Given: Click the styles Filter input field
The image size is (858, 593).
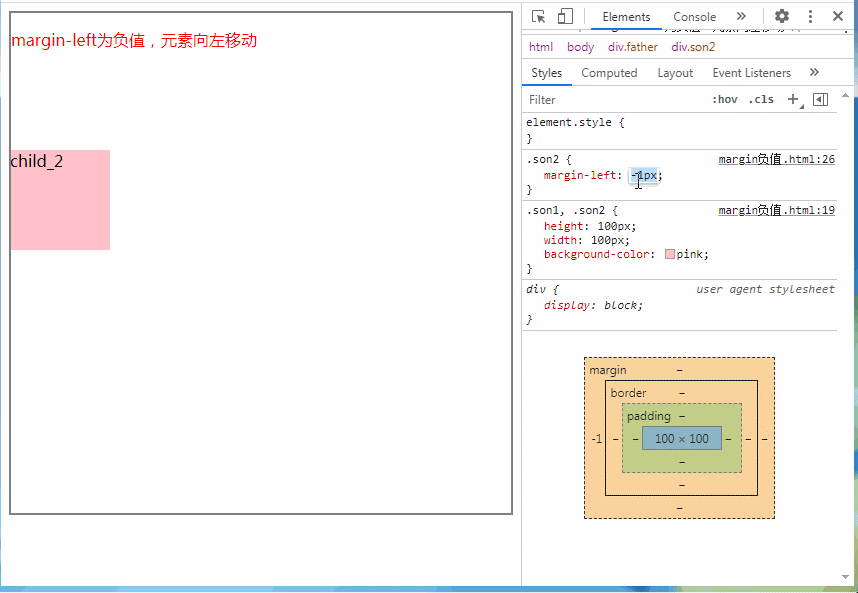Looking at the screenshot, I should [x=610, y=99].
